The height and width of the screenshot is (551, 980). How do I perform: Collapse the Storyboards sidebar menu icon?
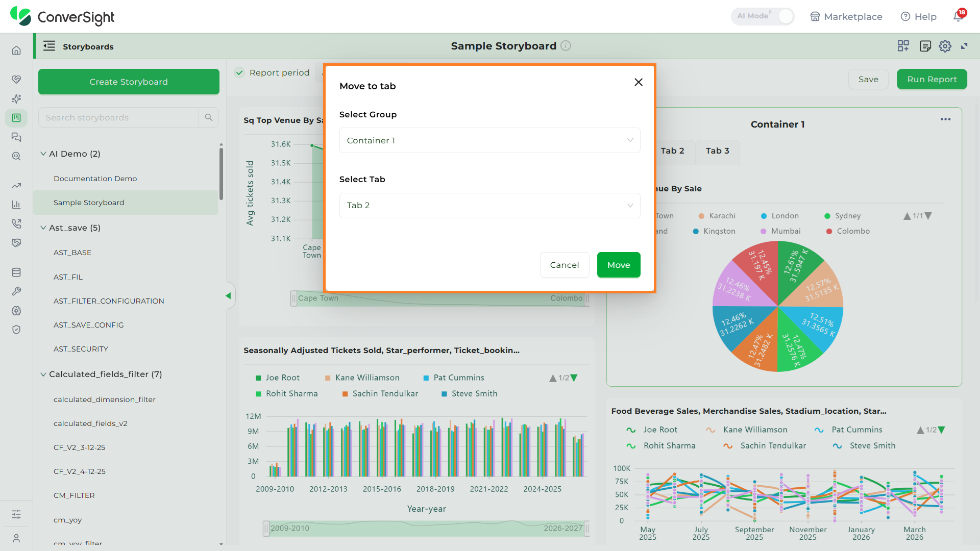(49, 46)
